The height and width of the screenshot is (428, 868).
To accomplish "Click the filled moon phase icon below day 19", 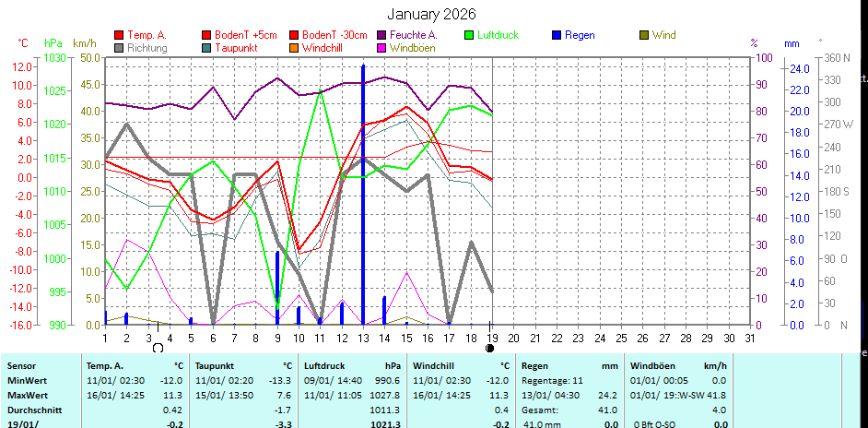I will tap(489, 348).
